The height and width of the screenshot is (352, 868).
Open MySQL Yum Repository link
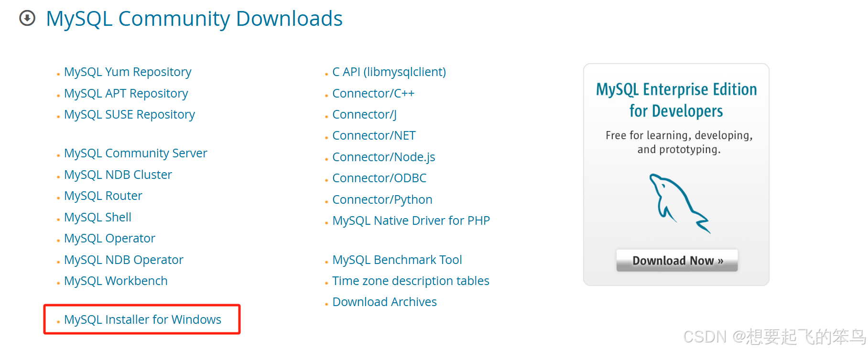(128, 72)
